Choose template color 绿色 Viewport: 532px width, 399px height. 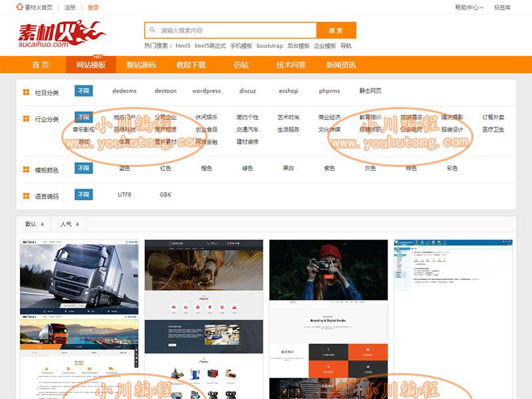pos(247,168)
